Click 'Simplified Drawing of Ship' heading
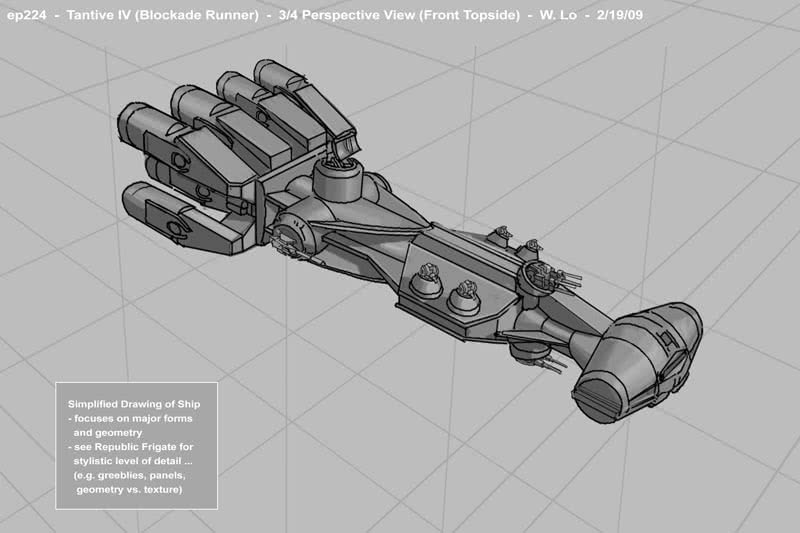 pyautogui.click(x=134, y=404)
